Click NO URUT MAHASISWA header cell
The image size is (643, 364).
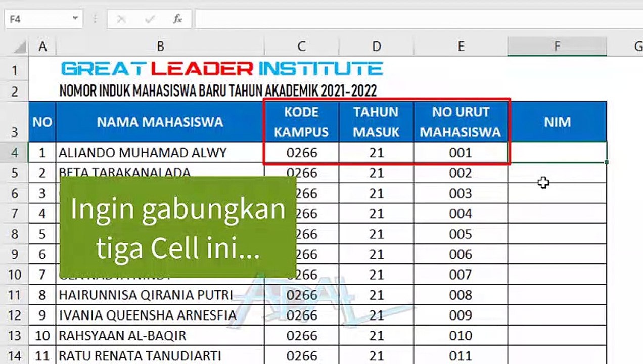click(461, 122)
